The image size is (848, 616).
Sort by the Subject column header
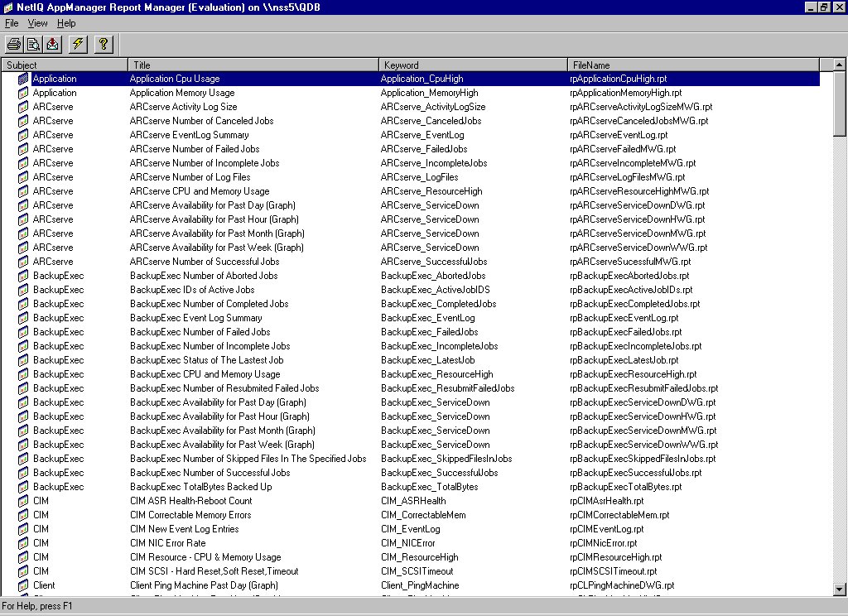point(65,65)
